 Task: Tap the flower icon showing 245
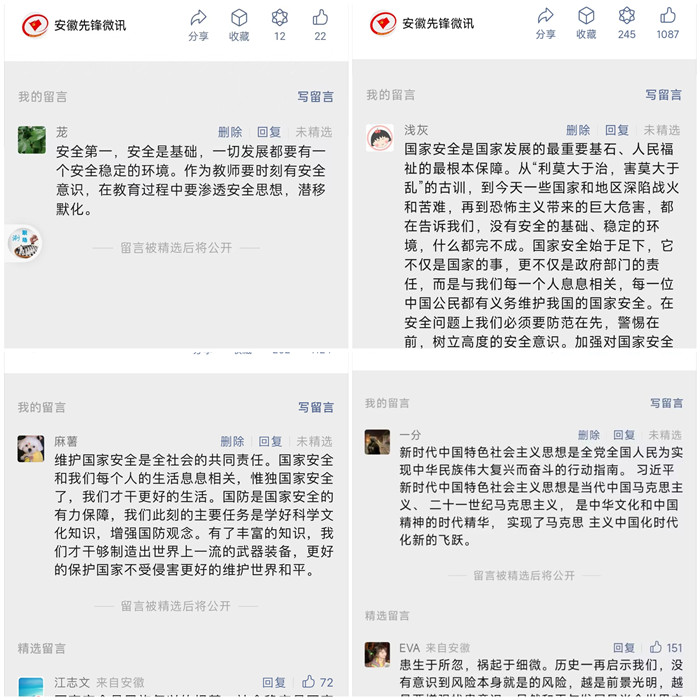coord(627,16)
